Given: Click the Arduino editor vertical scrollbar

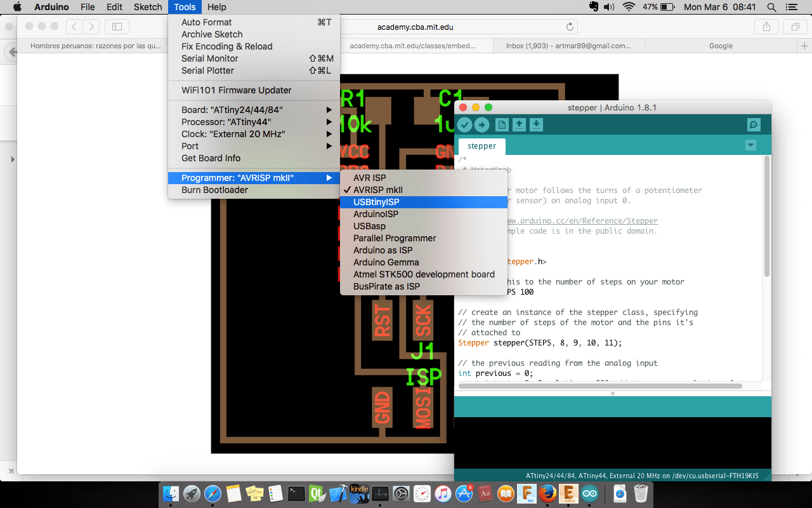Looking at the screenshot, I should pos(767,216).
